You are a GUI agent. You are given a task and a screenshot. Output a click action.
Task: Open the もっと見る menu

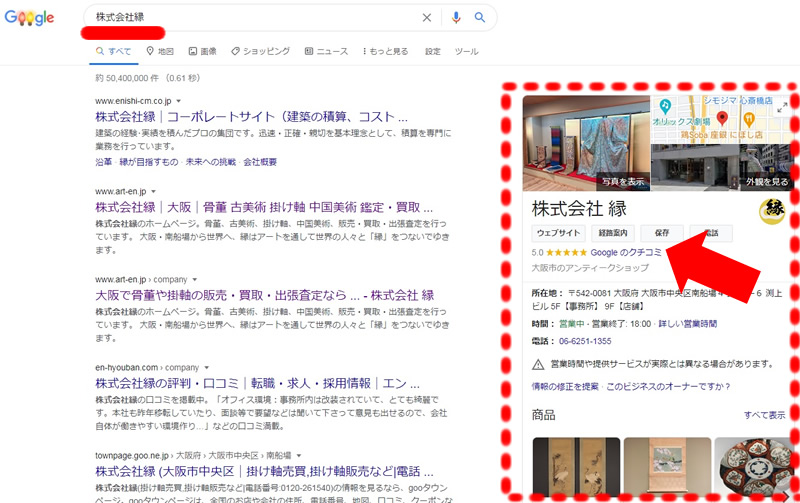pyautogui.click(x=385, y=51)
